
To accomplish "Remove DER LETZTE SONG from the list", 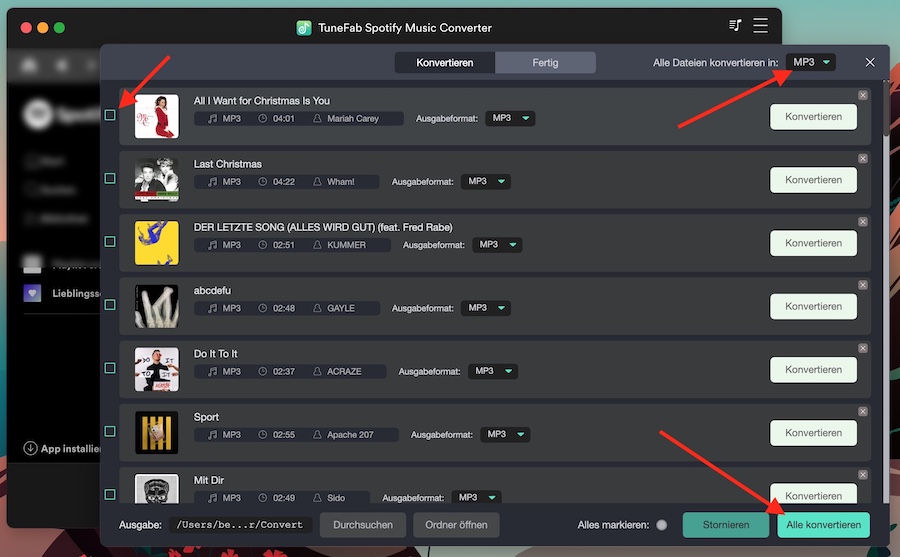I will coord(863,222).
